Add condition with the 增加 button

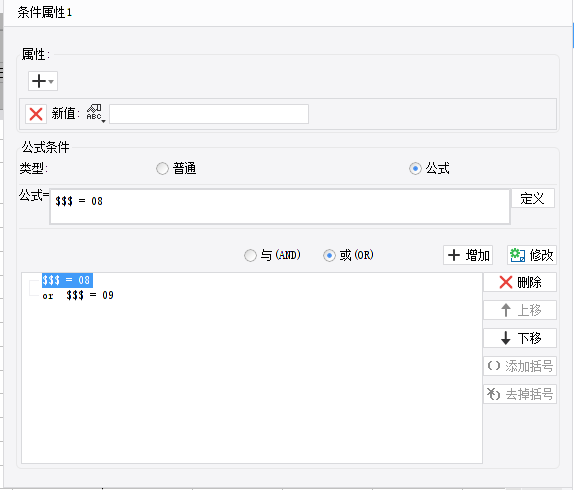[468, 255]
